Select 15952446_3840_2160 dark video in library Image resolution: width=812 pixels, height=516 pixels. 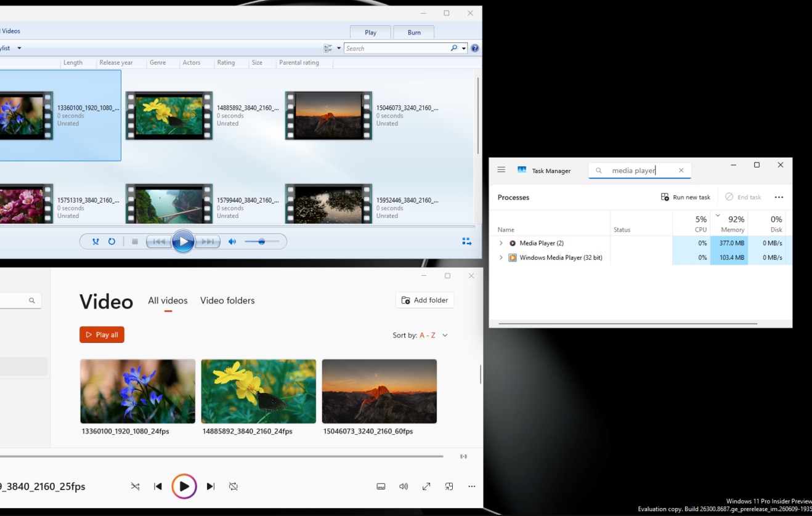(328, 203)
